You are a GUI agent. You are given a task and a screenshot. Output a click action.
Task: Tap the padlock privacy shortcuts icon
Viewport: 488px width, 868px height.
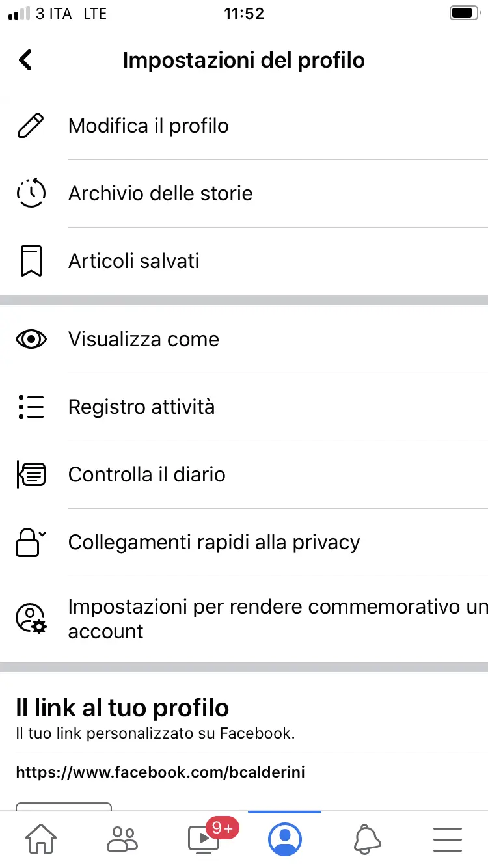(x=31, y=542)
